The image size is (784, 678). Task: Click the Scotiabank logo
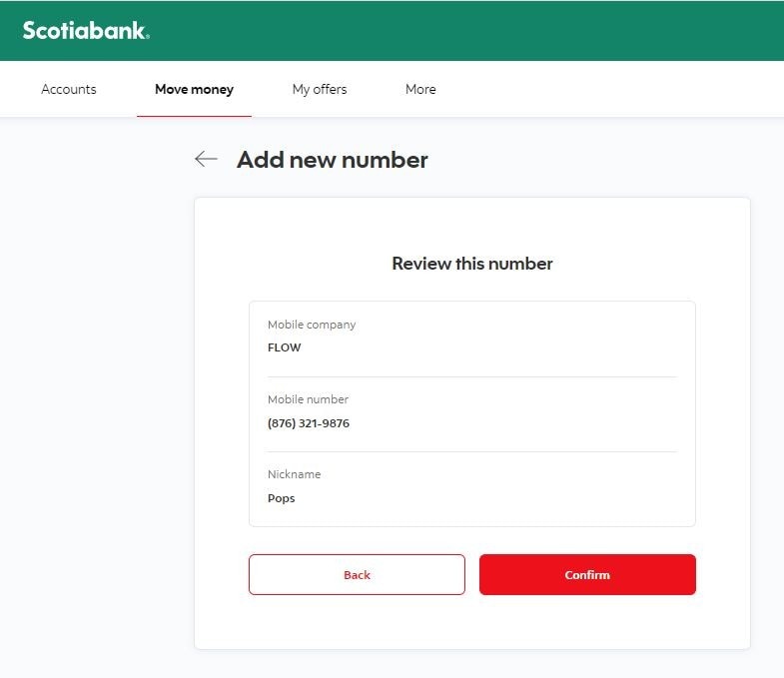(86, 31)
